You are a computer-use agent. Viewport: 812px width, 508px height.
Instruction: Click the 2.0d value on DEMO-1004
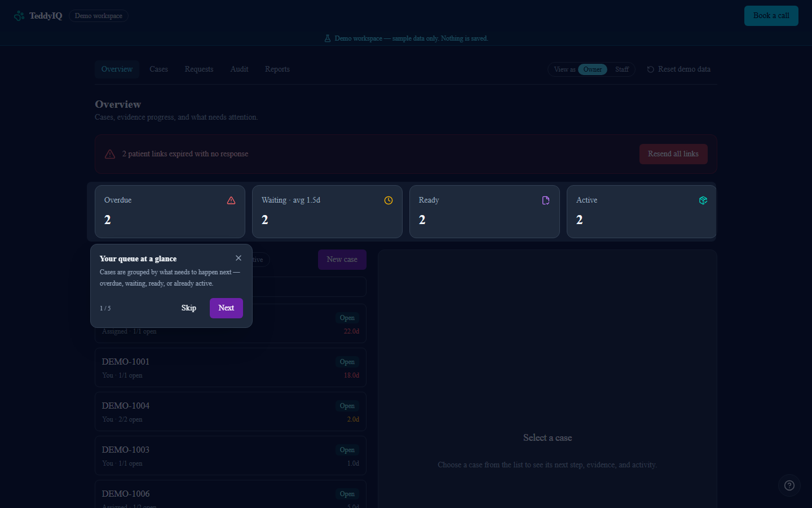tap(353, 419)
